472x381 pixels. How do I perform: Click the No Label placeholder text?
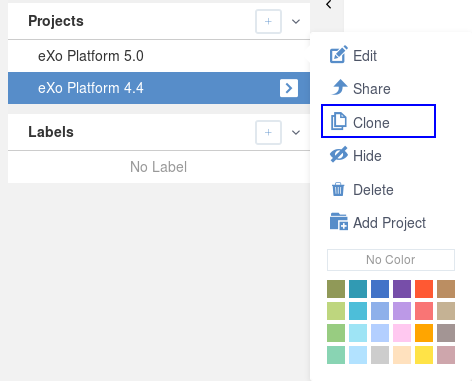[158, 167]
